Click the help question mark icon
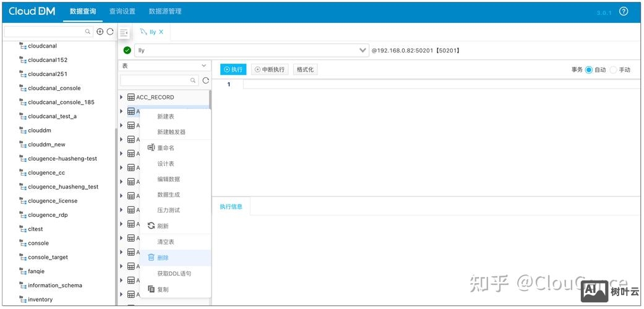644x309 pixels. 624,12
